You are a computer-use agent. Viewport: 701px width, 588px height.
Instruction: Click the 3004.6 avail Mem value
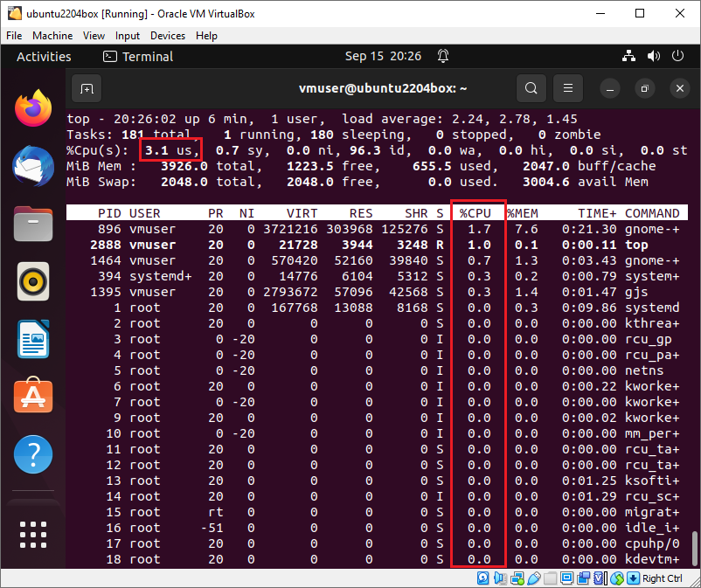[x=586, y=182]
